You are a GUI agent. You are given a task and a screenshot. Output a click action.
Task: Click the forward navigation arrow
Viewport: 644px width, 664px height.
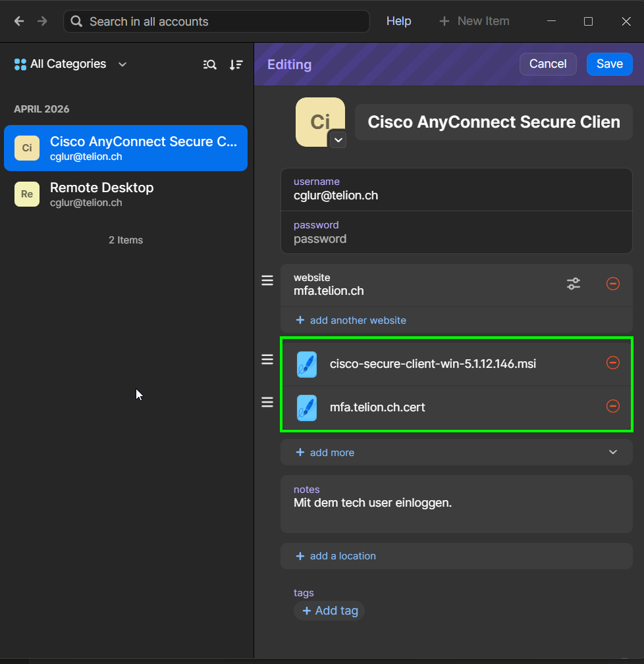pos(42,21)
